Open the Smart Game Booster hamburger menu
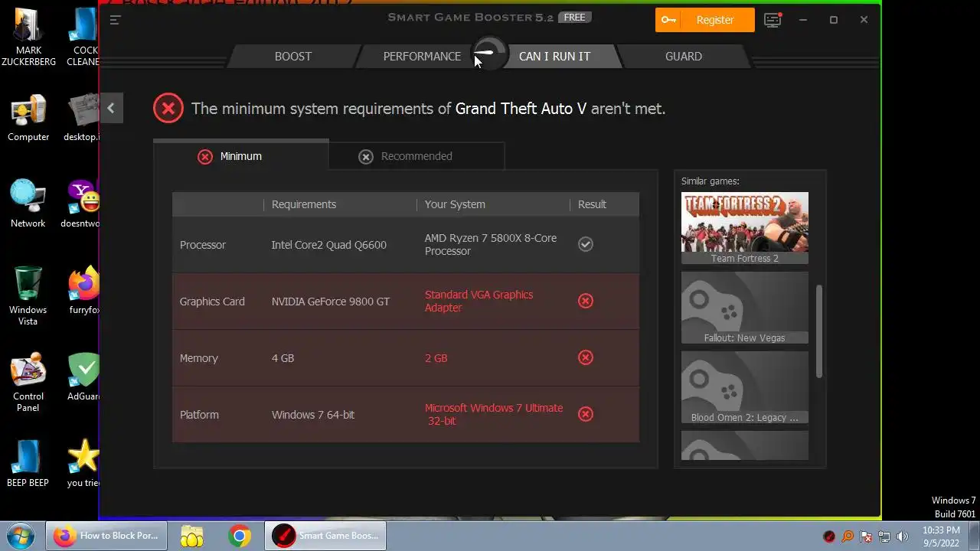 (115, 20)
